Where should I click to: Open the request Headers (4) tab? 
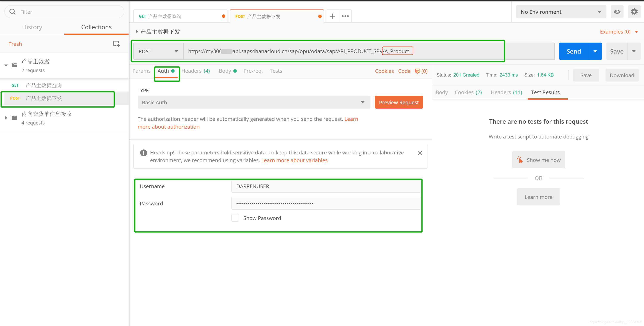[195, 71]
